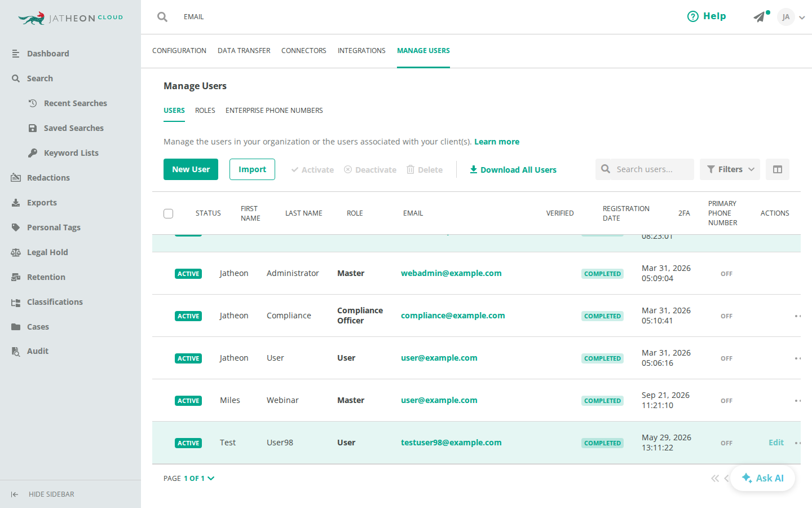
Task: Select the Roles sub-tab
Action: tap(205, 111)
